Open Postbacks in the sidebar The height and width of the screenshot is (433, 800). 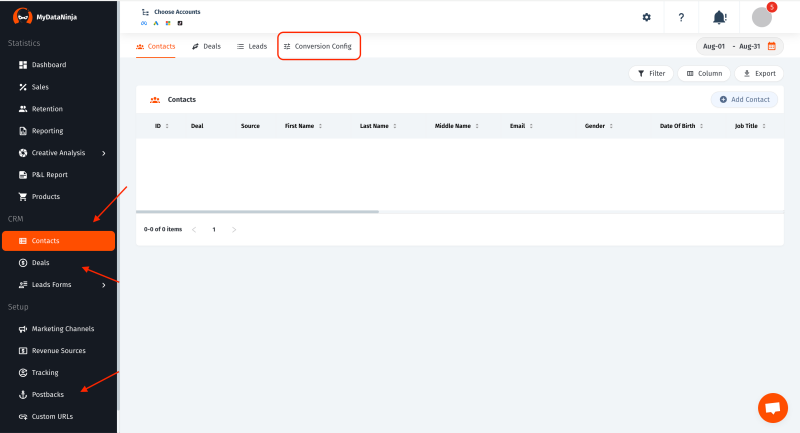[x=47, y=395]
